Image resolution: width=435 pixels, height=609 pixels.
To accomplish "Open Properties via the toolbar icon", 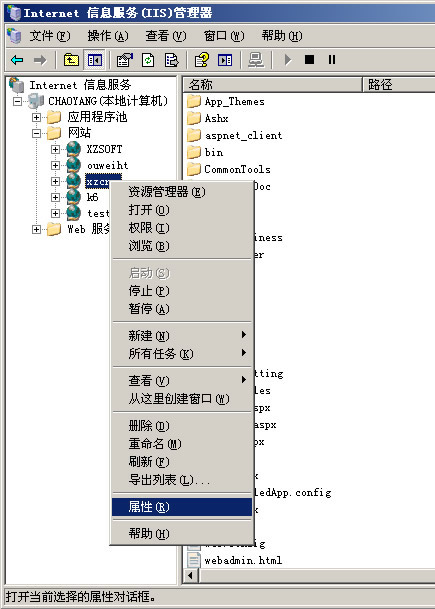I will (x=124, y=60).
